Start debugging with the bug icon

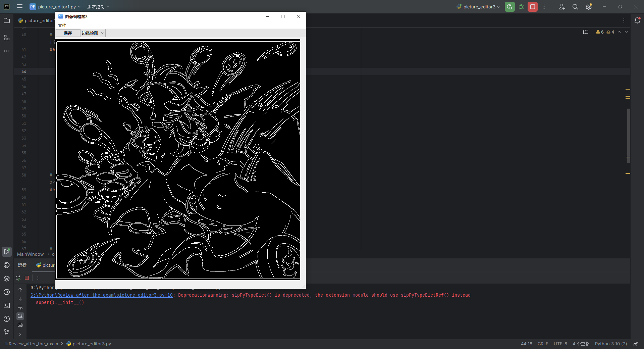tap(521, 7)
